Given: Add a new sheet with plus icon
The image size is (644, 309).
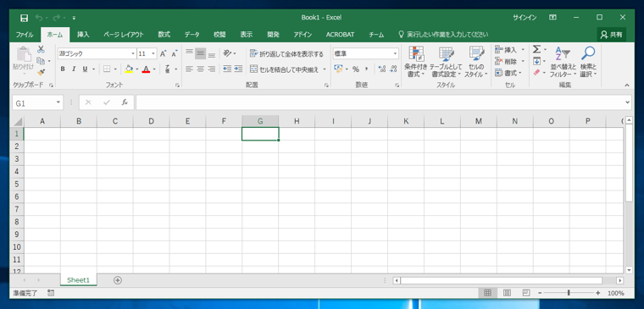Looking at the screenshot, I should pos(118,280).
